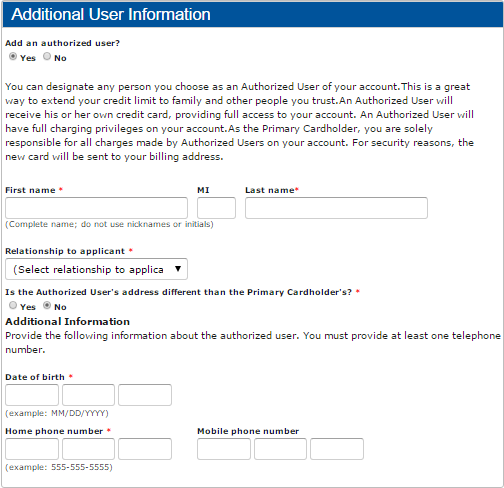
Task: Click the Mobile phone last four digits field
Action: (337, 449)
